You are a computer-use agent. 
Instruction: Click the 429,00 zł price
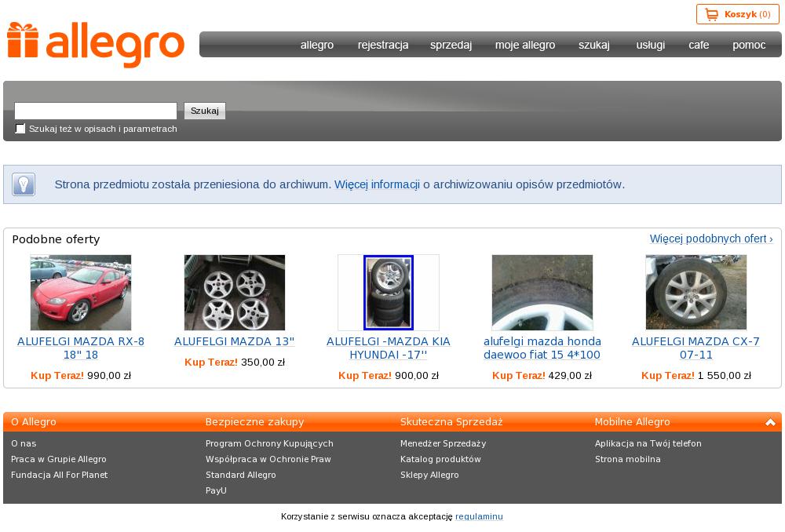pos(570,375)
